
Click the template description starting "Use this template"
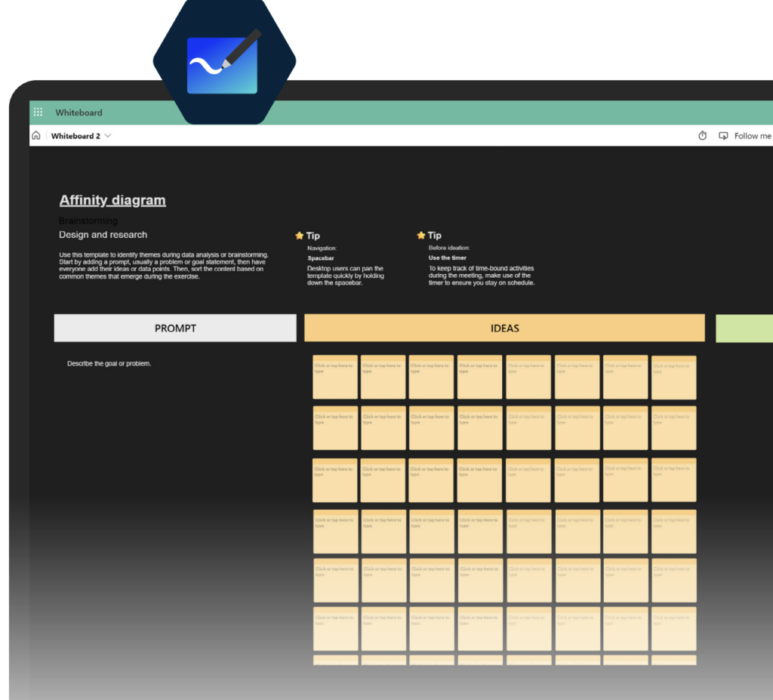[x=164, y=265]
